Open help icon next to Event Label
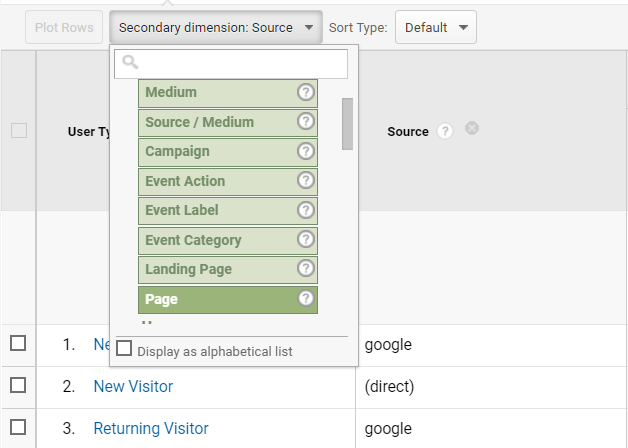The height and width of the screenshot is (448, 628). 306,210
